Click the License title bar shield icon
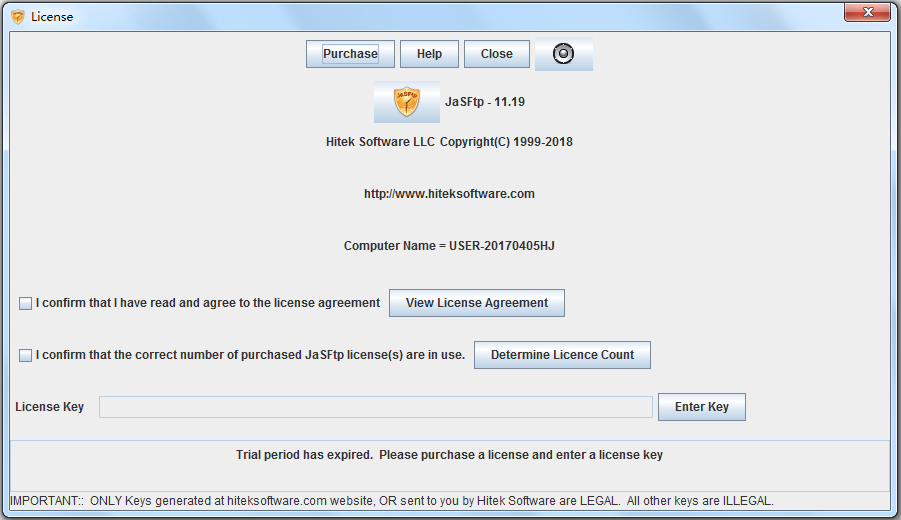This screenshot has height=520, width=901. pos(18,17)
